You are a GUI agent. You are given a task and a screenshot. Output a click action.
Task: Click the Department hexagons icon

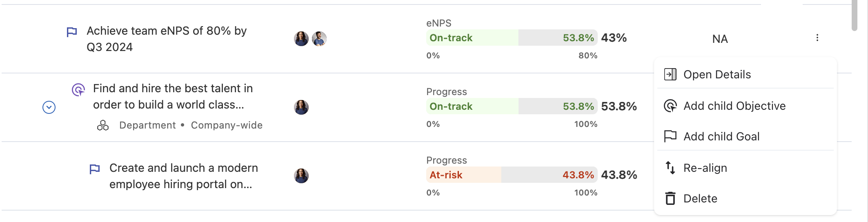pos(103,125)
